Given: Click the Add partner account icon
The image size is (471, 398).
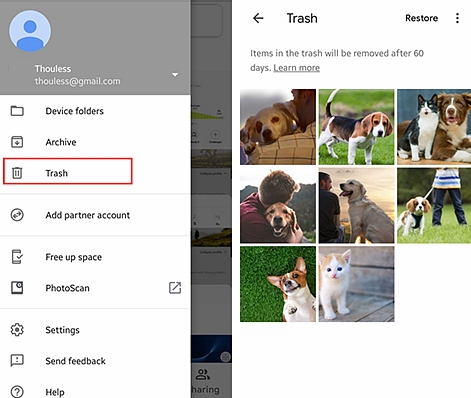Looking at the screenshot, I should point(17,215).
